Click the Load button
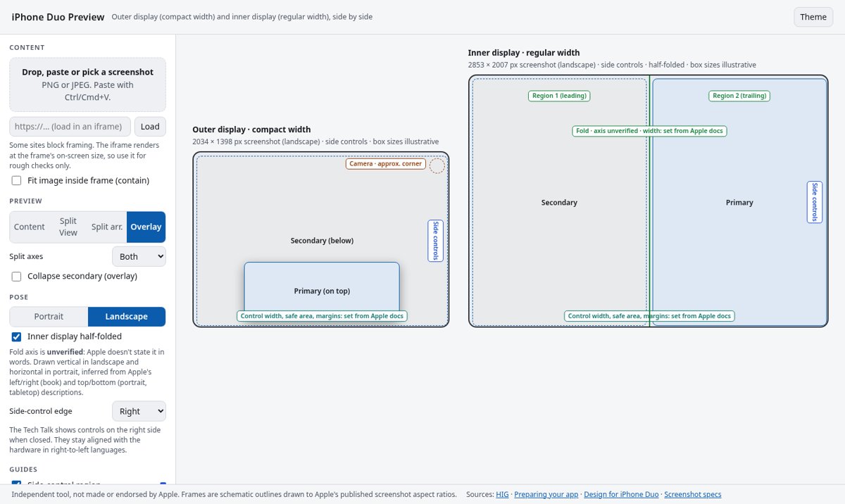Screen dimensions: 845x504 (x=150, y=127)
